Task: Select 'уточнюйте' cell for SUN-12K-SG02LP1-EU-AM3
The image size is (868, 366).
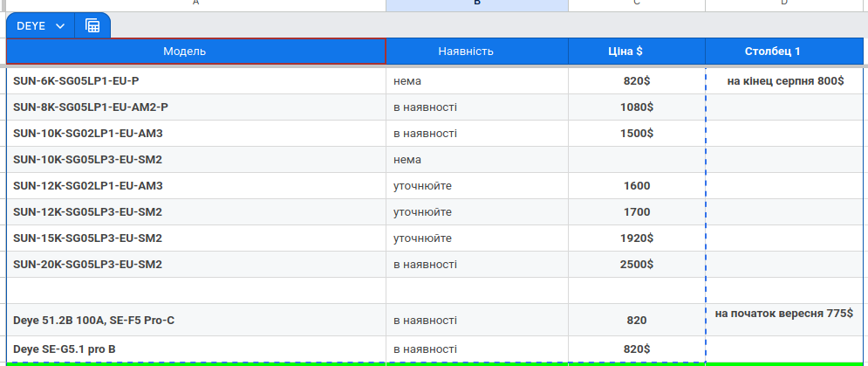Action: click(x=477, y=186)
